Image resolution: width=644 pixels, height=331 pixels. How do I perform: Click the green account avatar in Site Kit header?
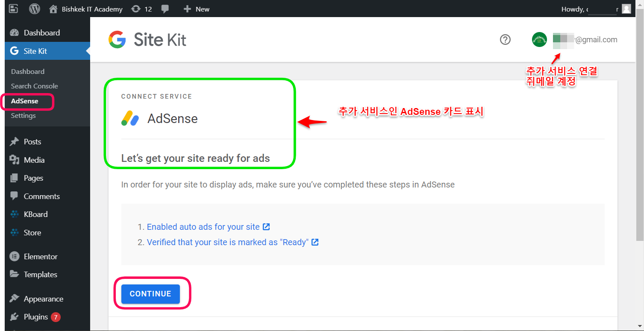coord(539,40)
